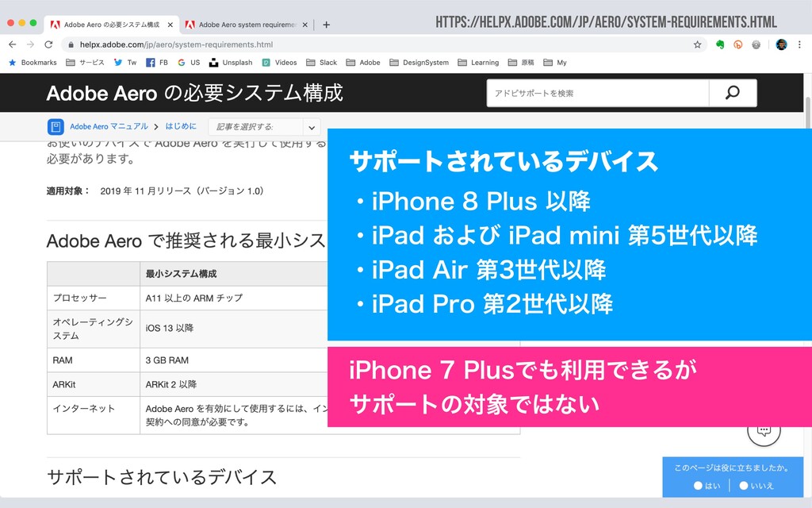Open a new tab with the plus button
Screen dimensions: 812x508
coord(326,25)
